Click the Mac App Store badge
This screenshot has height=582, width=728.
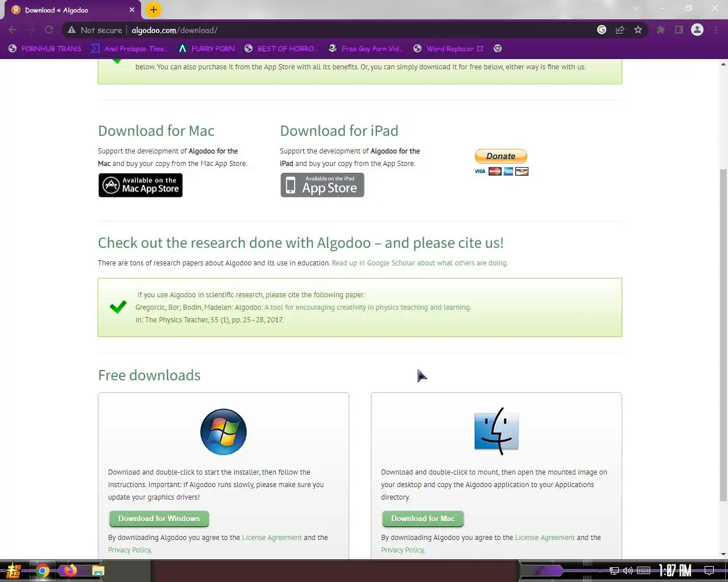pyautogui.click(x=140, y=185)
